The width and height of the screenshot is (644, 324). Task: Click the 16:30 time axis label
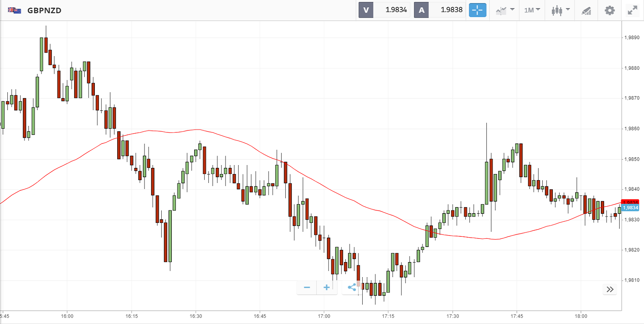[x=196, y=316]
